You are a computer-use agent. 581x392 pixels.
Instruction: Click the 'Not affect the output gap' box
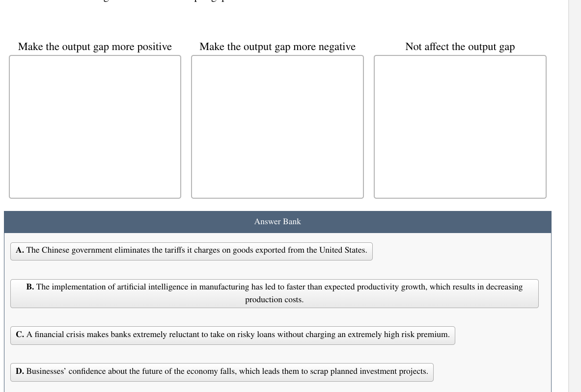460,127
